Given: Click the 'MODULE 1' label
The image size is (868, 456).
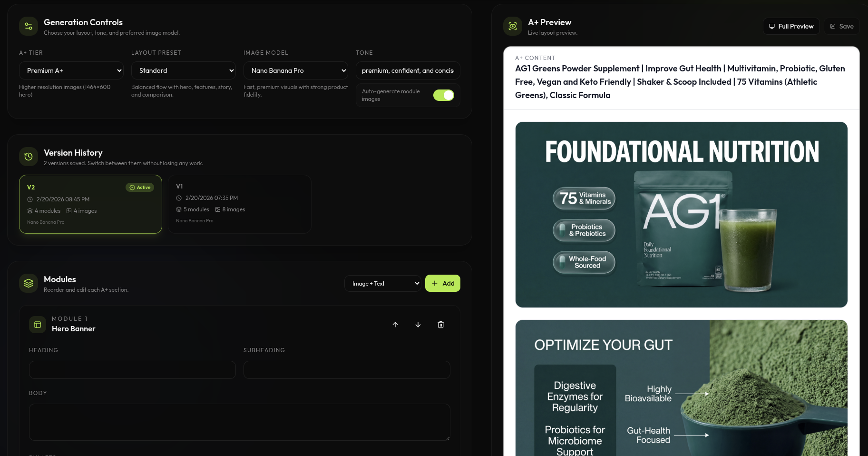Looking at the screenshot, I should (x=69, y=319).
